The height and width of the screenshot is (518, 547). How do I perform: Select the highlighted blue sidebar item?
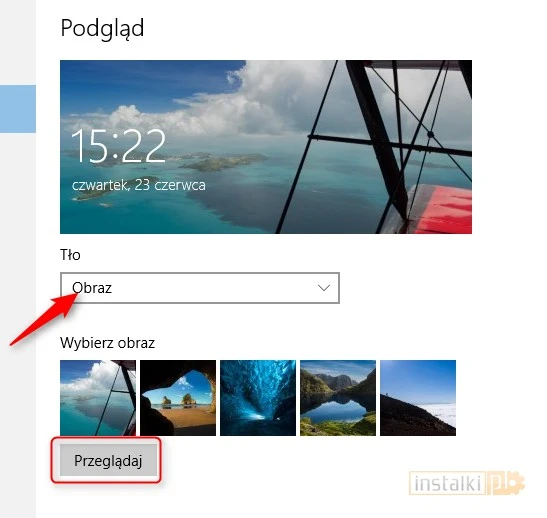coord(18,109)
